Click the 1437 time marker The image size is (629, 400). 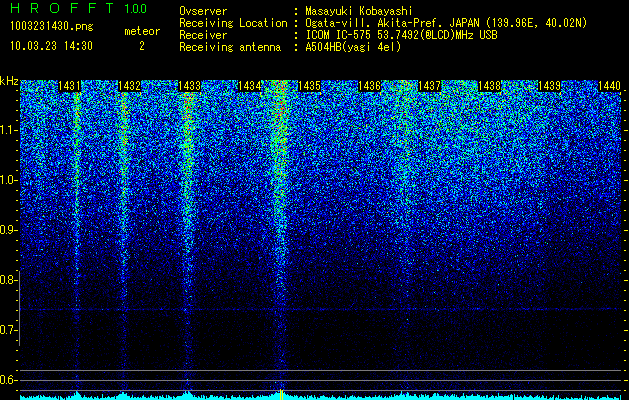coord(429,86)
